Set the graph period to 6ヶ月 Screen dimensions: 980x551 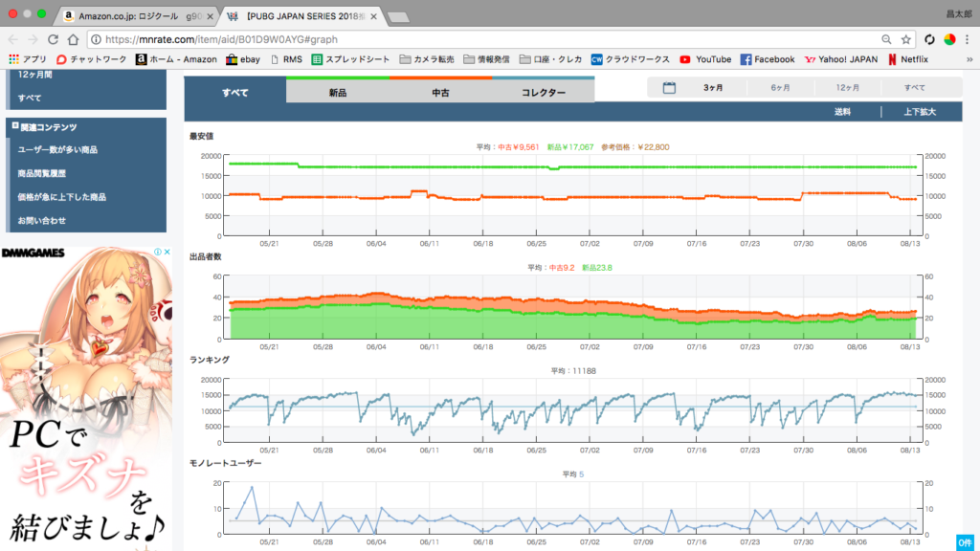781,87
